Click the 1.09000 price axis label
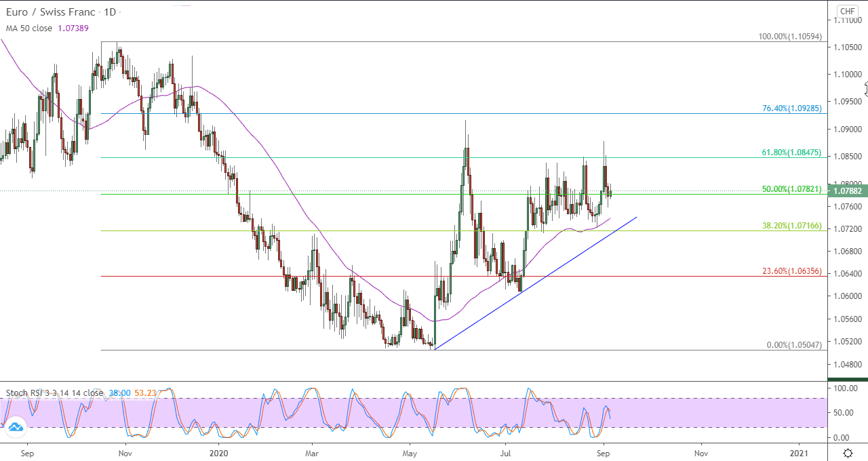The height and width of the screenshot is (461, 868). tap(848, 129)
